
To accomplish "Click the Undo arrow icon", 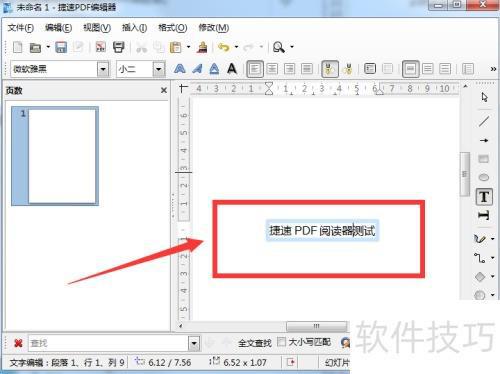I will [224, 47].
